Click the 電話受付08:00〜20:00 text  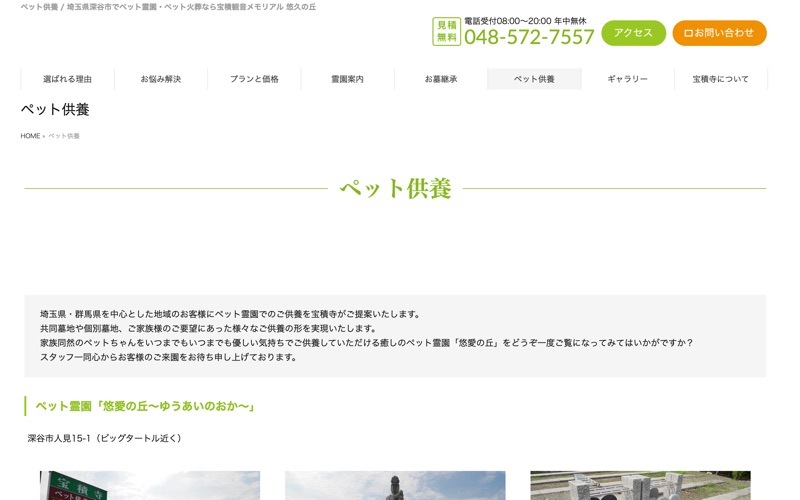pos(525,21)
